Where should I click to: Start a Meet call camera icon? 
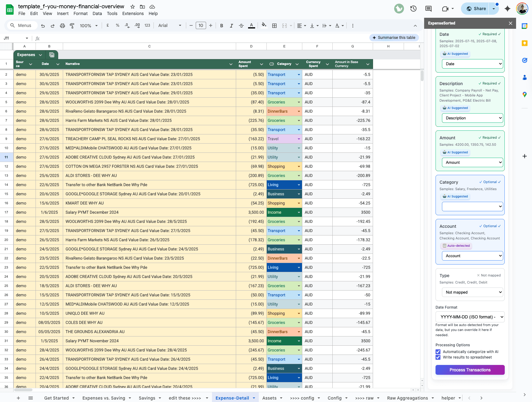445,9
